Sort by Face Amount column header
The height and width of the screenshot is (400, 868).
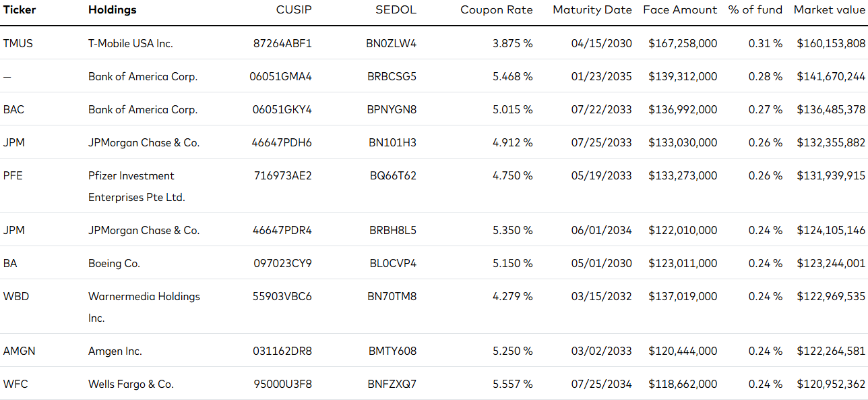point(680,10)
